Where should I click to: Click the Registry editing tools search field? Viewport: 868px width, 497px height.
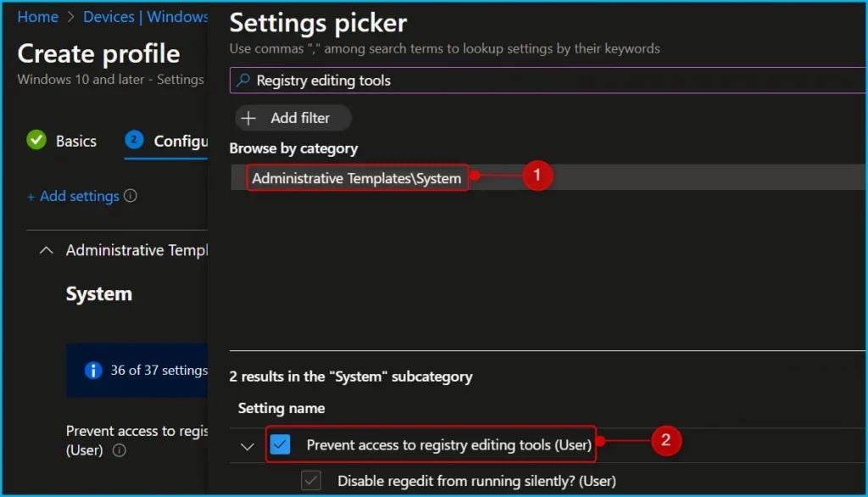(542, 81)
